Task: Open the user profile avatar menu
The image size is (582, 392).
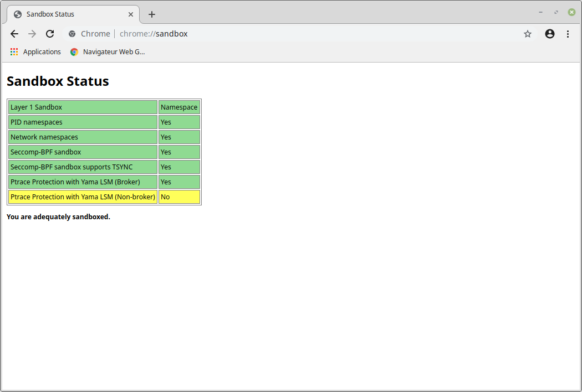Action: pos(550,34)
